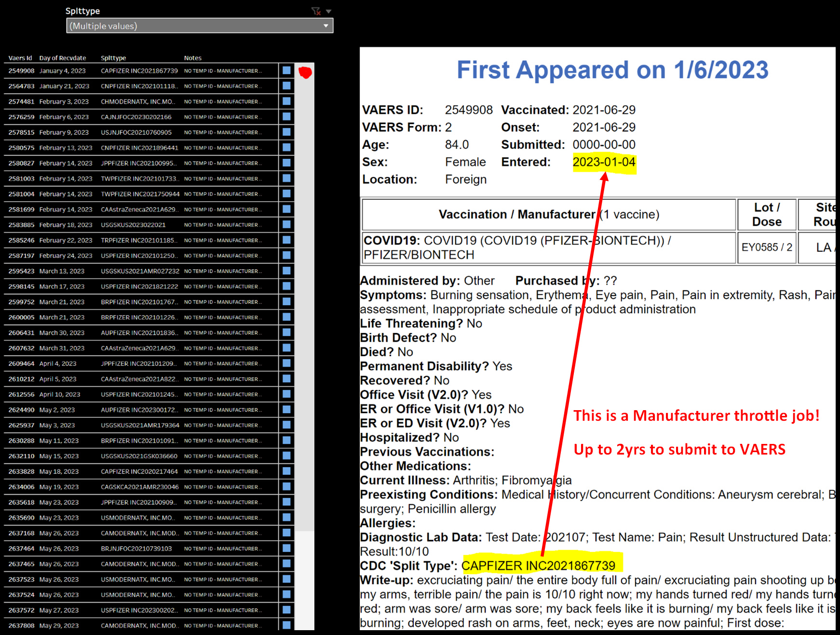Open the Splttype filter dropdown
Viewport: 840px width, 635px height.
tap(200, 26)
